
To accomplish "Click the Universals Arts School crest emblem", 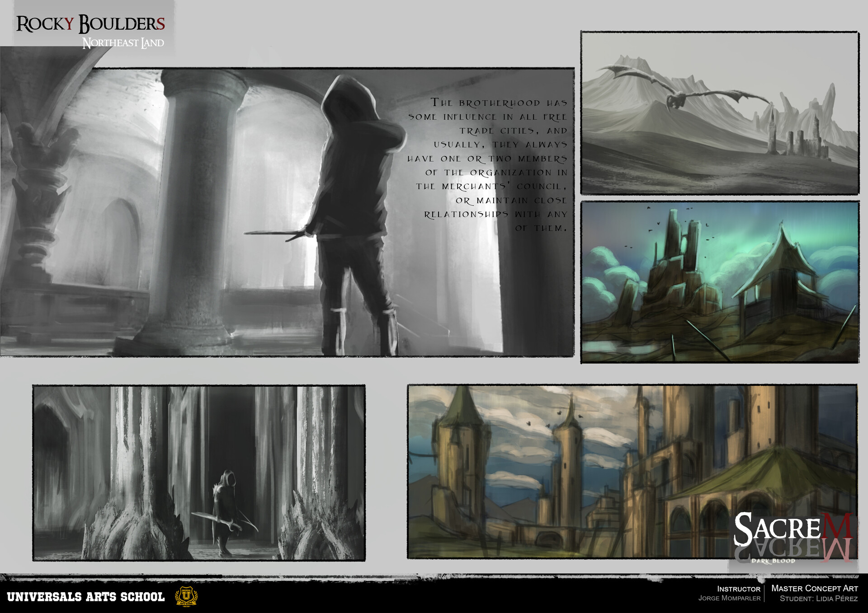I will 185,597.
